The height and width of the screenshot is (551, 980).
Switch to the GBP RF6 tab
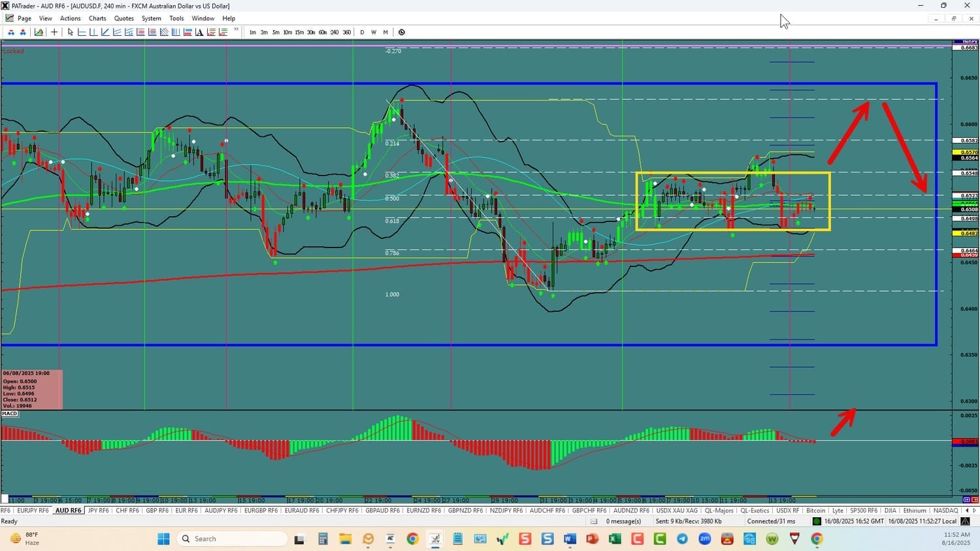[157, 511]
